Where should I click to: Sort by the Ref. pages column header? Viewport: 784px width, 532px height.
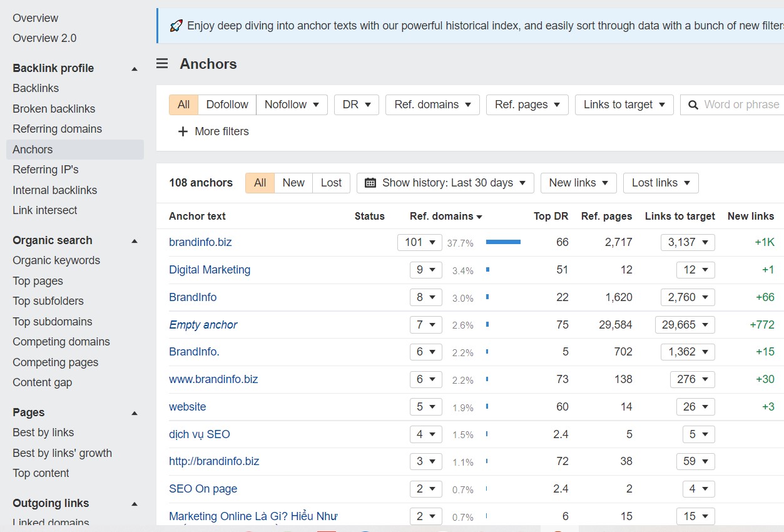click(607, 216)
